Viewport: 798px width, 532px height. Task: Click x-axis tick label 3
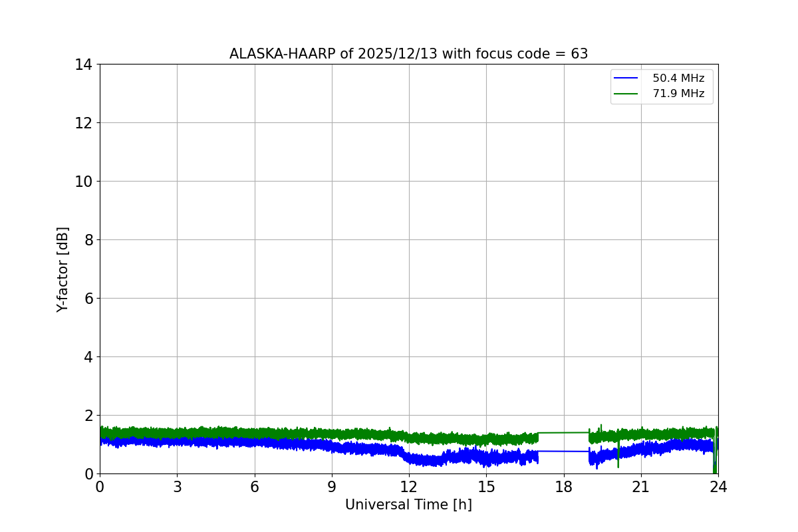pos(177,487)
